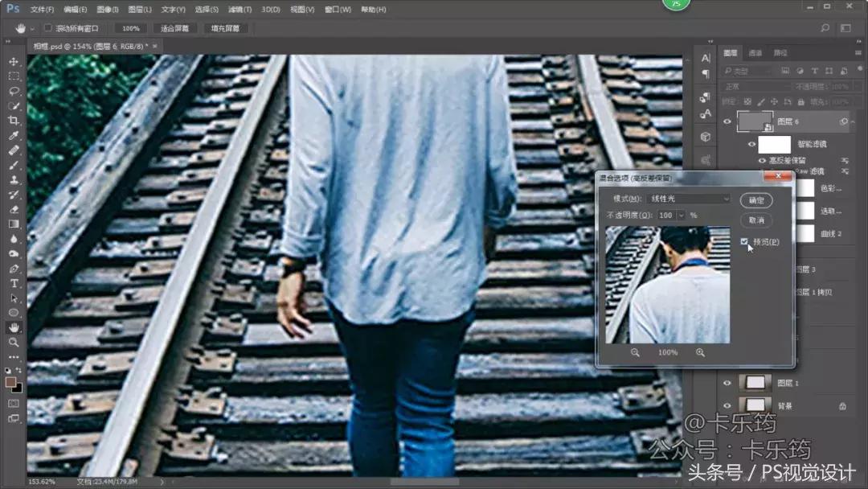This screenshot has width=868, height=489.
Task: Open the 图像(I) menu
Action: pyautogui.click(x=108, y=10)
